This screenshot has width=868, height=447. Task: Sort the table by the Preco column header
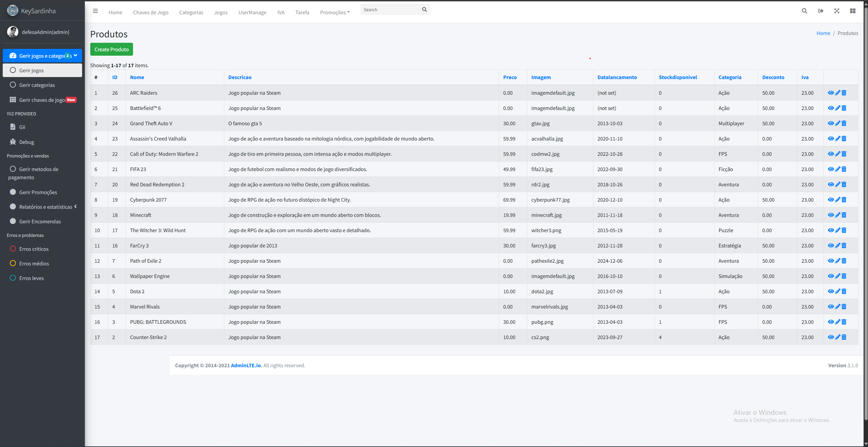tap(510, 77)
